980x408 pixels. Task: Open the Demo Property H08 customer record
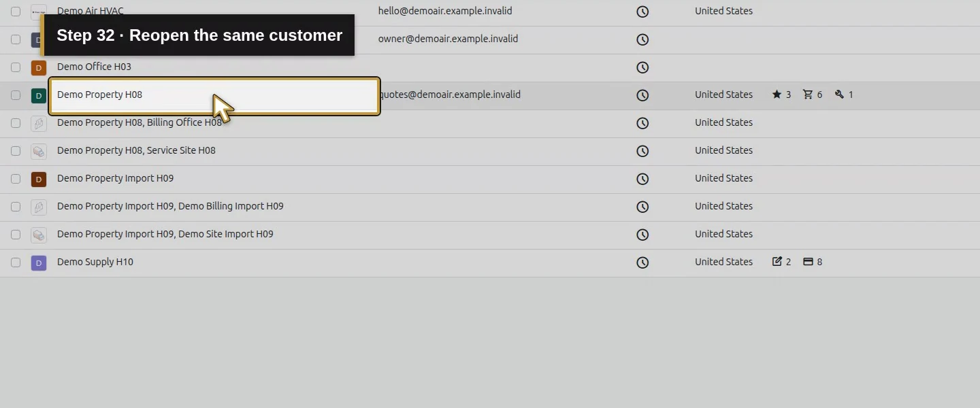tap(99, 95)
